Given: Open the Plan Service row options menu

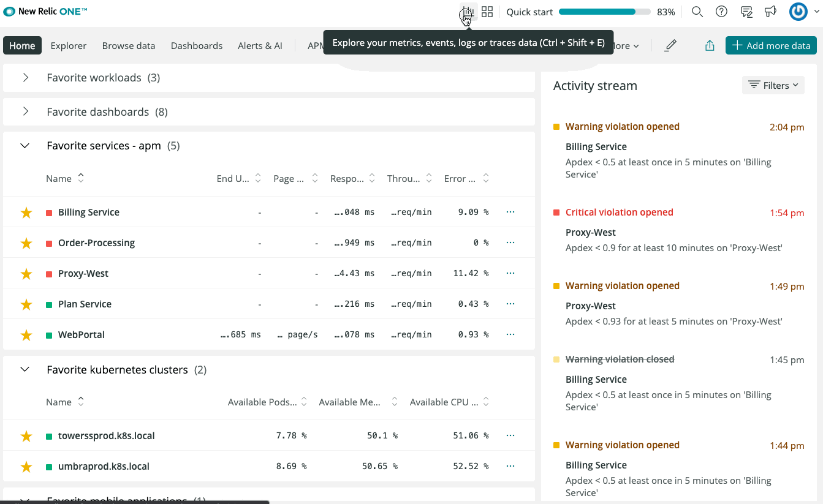Looking at the screenshot, I should pyautogui.click(x=510, y=304).
